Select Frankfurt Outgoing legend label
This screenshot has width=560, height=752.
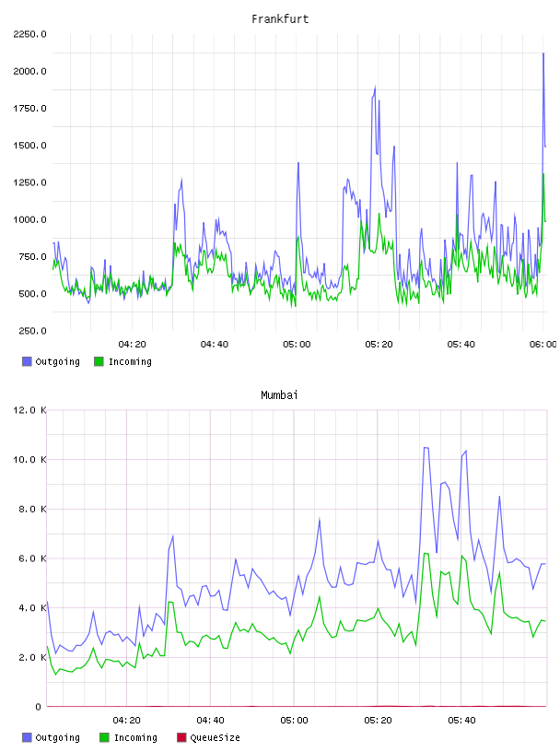pos(57,361)
